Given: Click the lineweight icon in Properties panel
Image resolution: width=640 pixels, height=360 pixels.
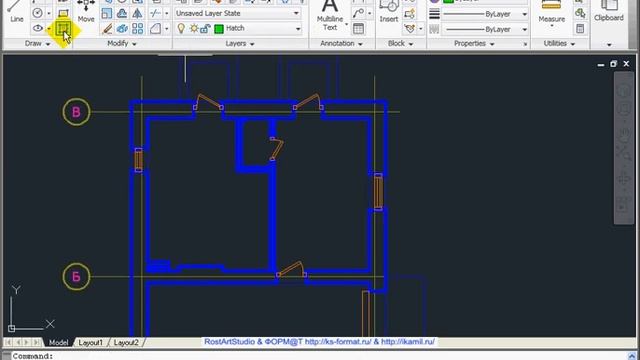Looking at the screenshot, I should (434, 14).
